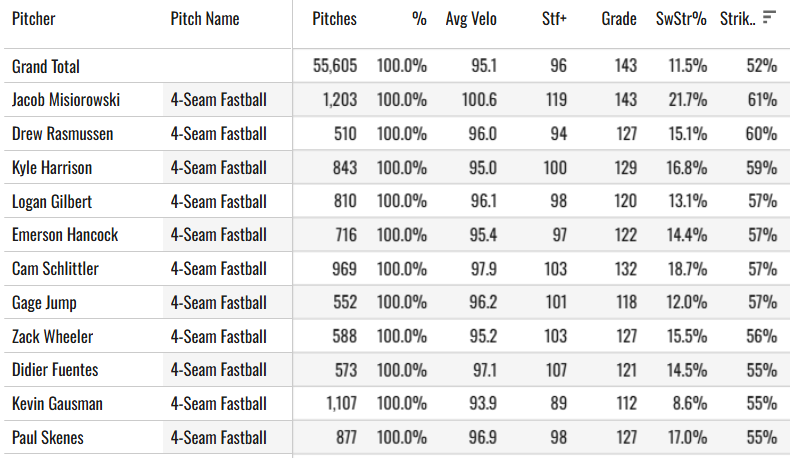
Task: Click Emerson Hancock's 4-Seam Fastball cell
Action: 227,235
